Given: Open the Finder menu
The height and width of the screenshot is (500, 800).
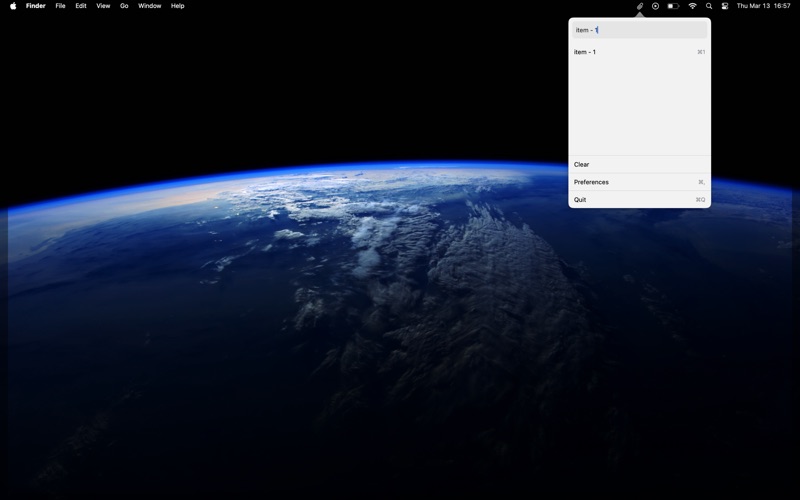Looking at the screenshot, I should click(x=36, y=6).
